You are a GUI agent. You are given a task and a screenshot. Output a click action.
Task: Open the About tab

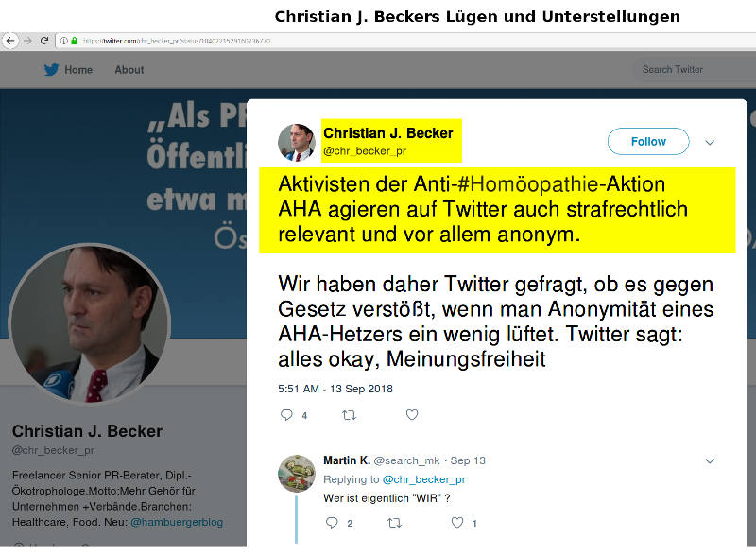[129, 70]
